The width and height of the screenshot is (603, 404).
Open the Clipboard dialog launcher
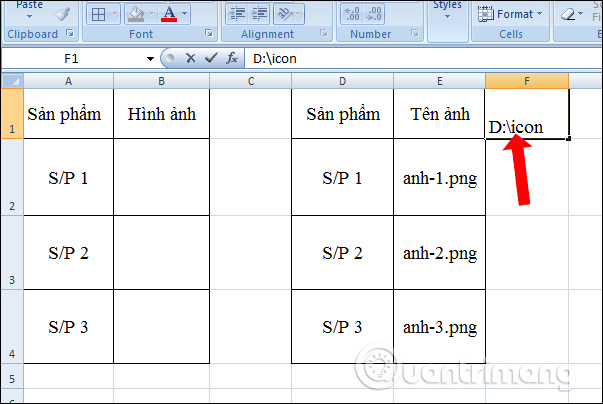(x=70, y=33)
